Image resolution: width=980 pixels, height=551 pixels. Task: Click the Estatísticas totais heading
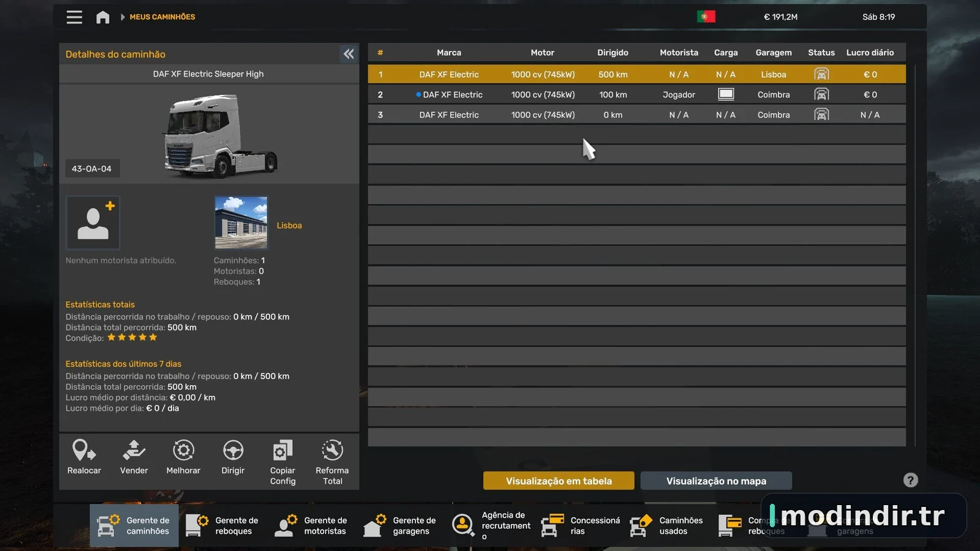(100, 305)
